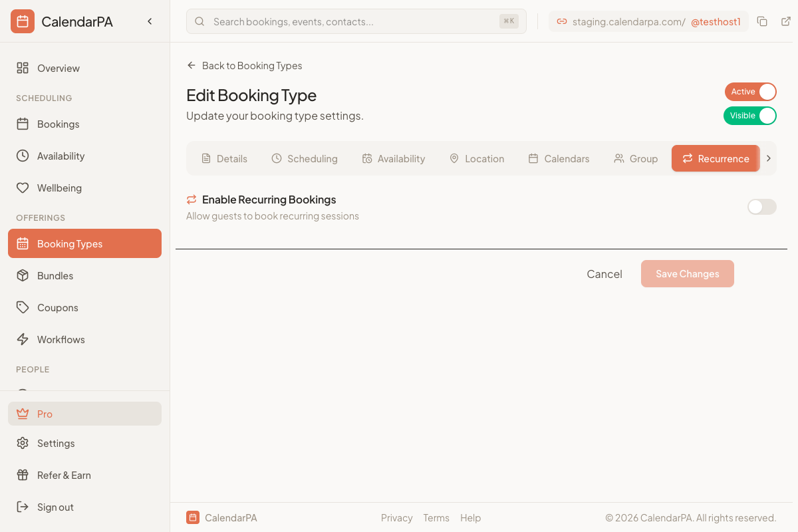This screenshot has width=798, height=532.
Task: Open Bundles via the box icon
Action: [22, 275]
